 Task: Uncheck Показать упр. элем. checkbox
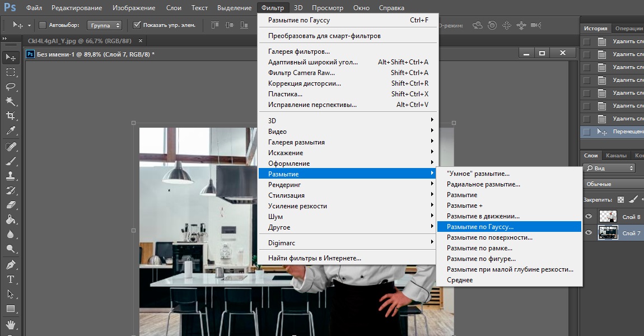coord(137,25)
